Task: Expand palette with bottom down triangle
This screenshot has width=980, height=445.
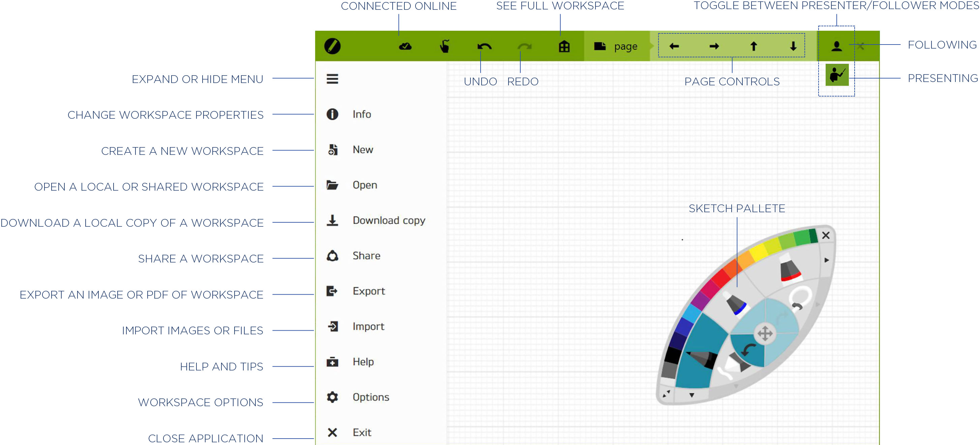Action: tap(692, 395)
